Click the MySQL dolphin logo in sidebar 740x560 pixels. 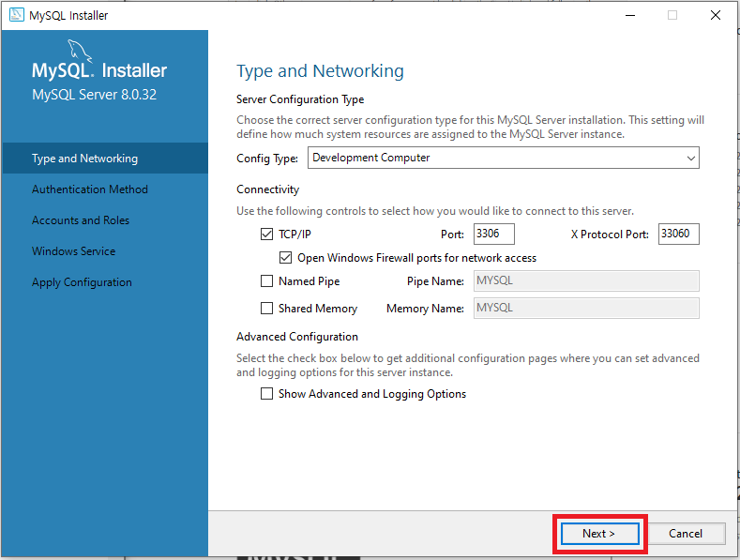[80, 50]
